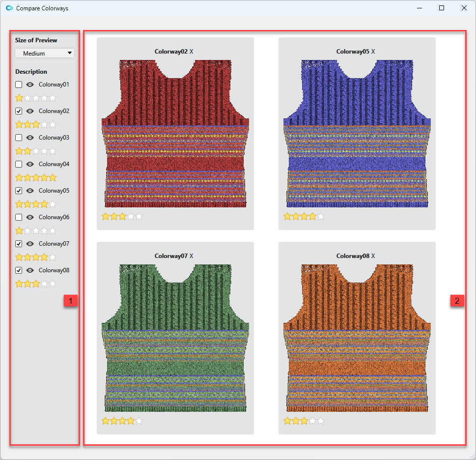Enable the Colorway01 checkbox

tap(19, 85)
